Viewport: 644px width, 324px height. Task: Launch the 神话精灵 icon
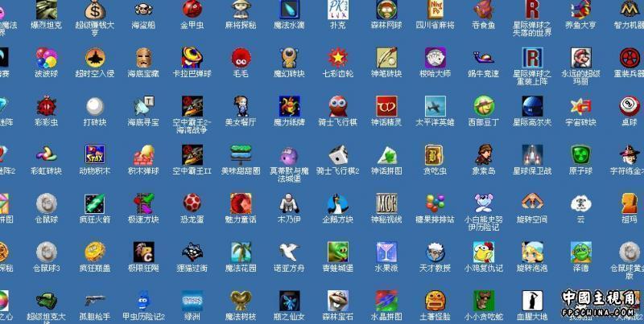(x=386, y=106)
